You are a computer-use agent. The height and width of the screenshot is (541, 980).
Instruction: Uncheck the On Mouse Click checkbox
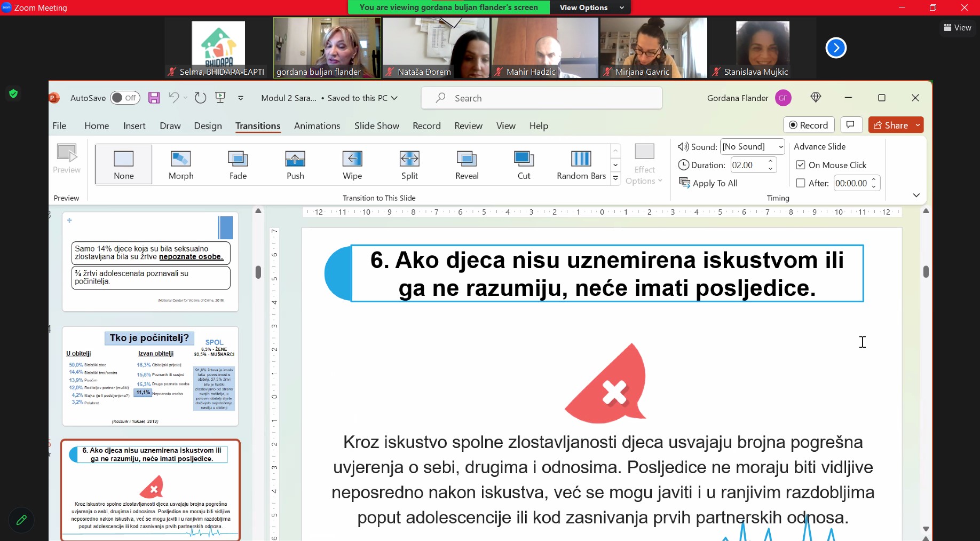[x=801, y=165]
